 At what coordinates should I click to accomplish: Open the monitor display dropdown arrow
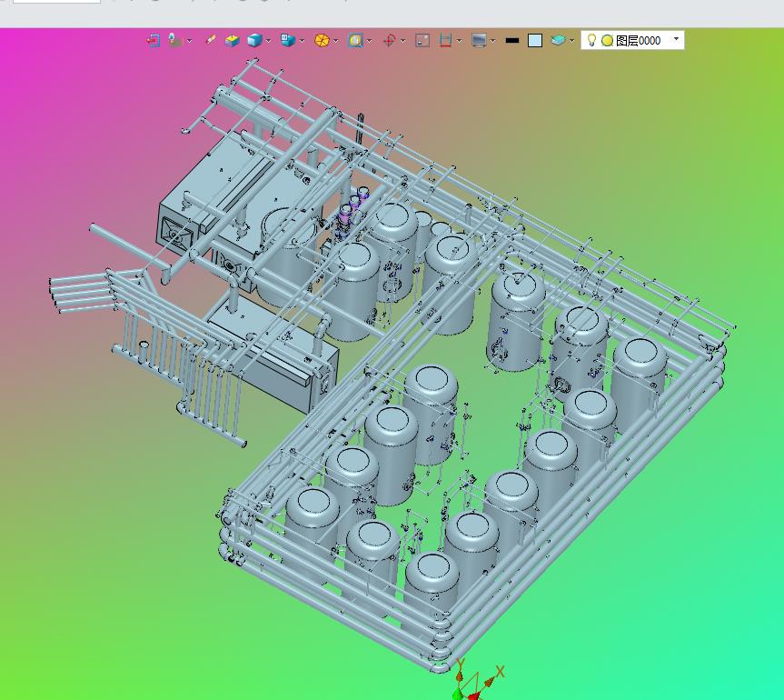coord(493,41)
